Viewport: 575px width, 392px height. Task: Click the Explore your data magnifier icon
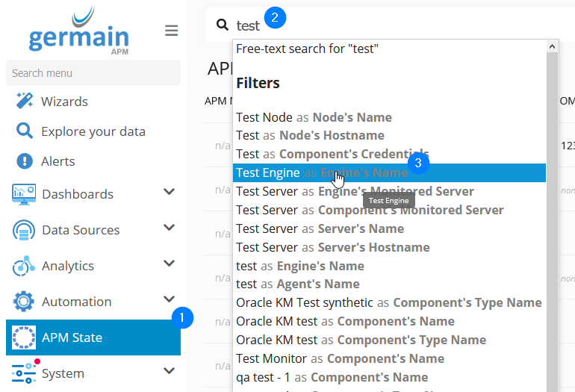tap(25, 131)
